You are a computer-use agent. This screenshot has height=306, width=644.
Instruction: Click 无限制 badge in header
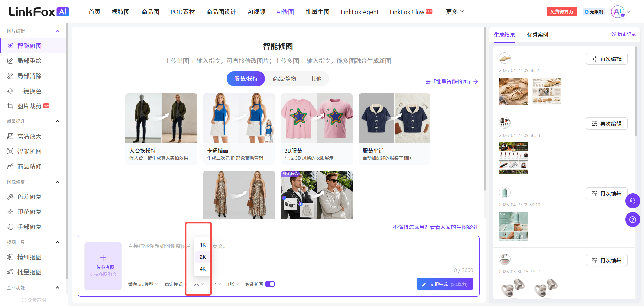click(x=594, y=12)
